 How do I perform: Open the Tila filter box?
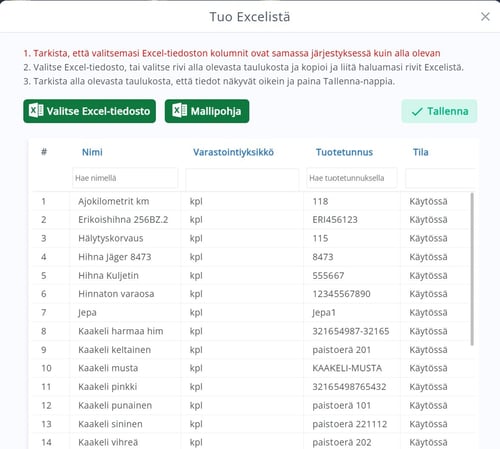(440, 178)
